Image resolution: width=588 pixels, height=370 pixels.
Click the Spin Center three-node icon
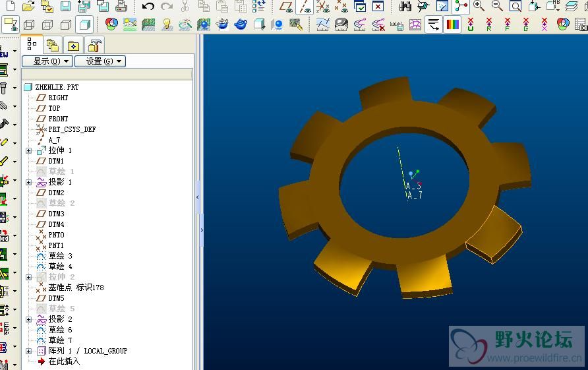(x=461, y=6)
